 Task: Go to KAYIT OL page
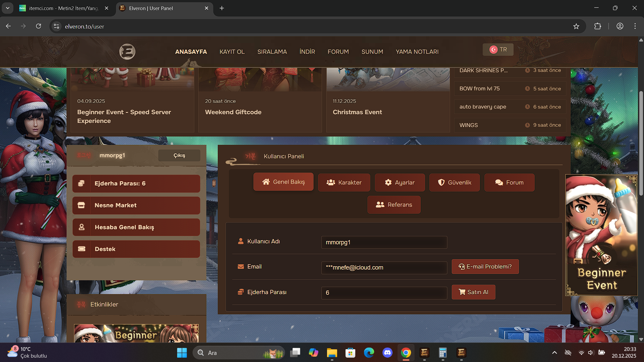coord(232,52)
